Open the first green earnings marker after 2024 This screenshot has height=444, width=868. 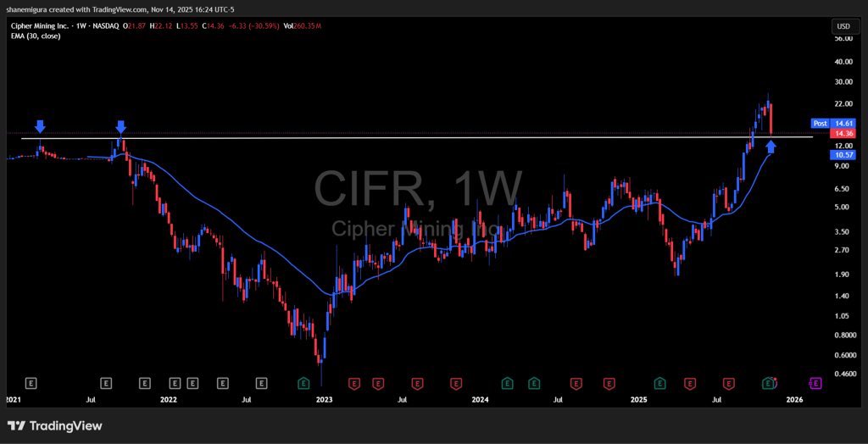(x=507, y=382)
